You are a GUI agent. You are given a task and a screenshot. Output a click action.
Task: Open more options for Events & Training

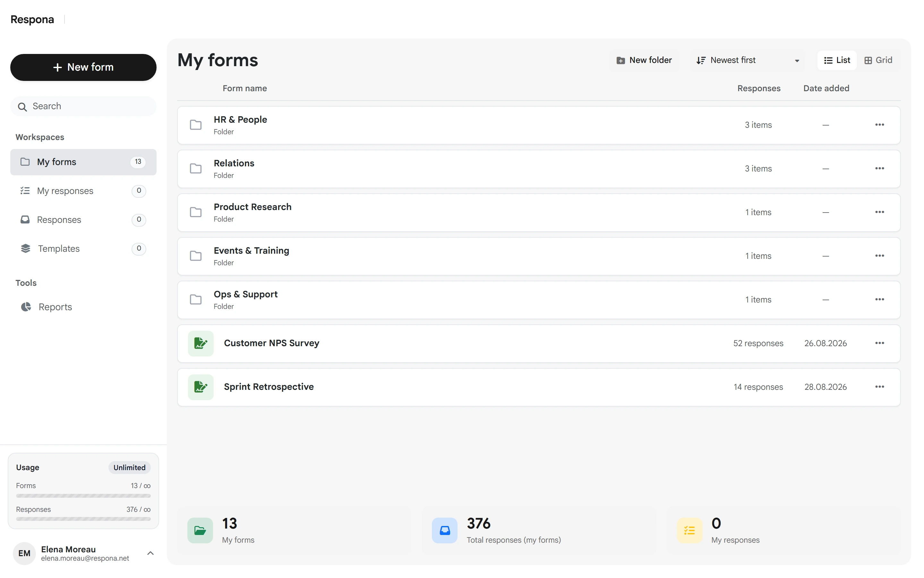pos(879,255)
